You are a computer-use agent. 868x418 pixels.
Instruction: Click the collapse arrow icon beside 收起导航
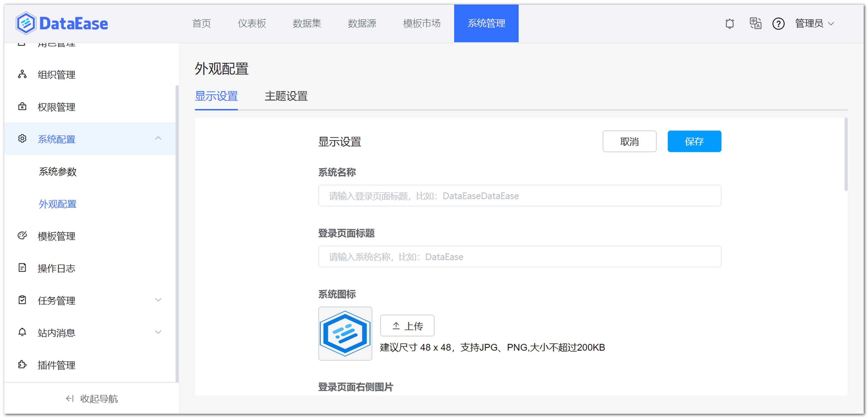point(70,399)
